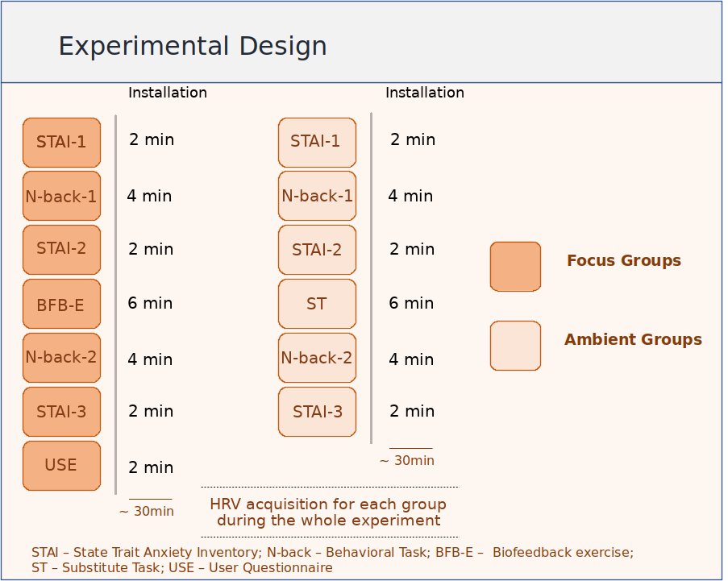Click the light Ambient group STAI-2 box
This screenshot has height=581, width=728.
[317, 250]
